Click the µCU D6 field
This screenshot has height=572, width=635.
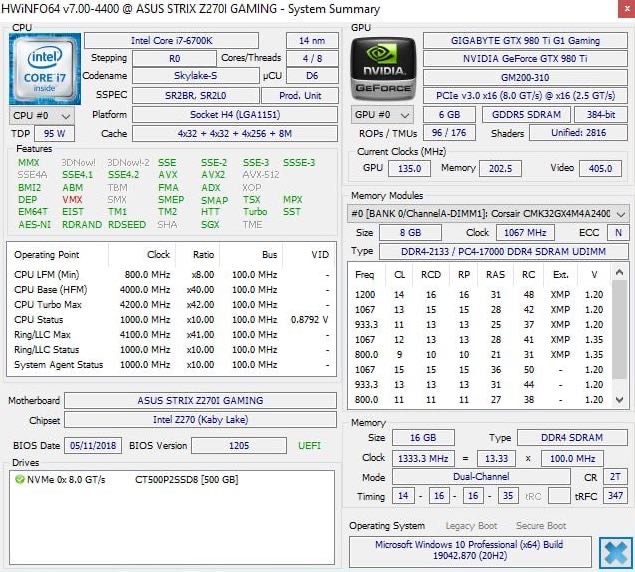point(312,76)
